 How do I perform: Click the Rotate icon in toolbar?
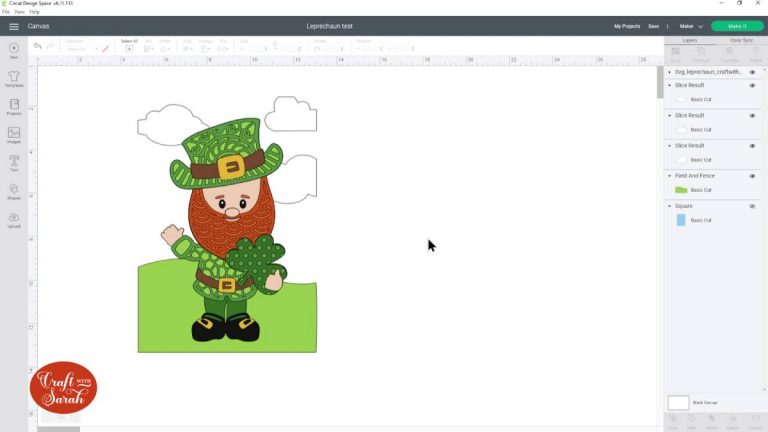(x=317, y=49)
